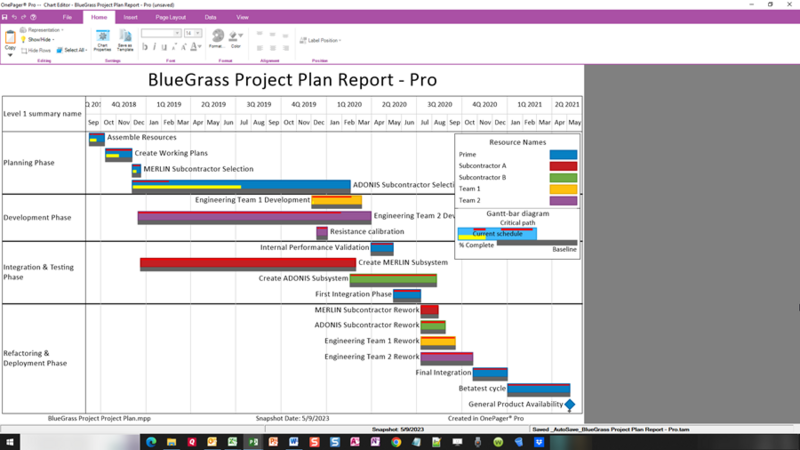Viewport: 800px width, 450px height.
Task: Toggle italic formatting
Action: tap(155, 47)
